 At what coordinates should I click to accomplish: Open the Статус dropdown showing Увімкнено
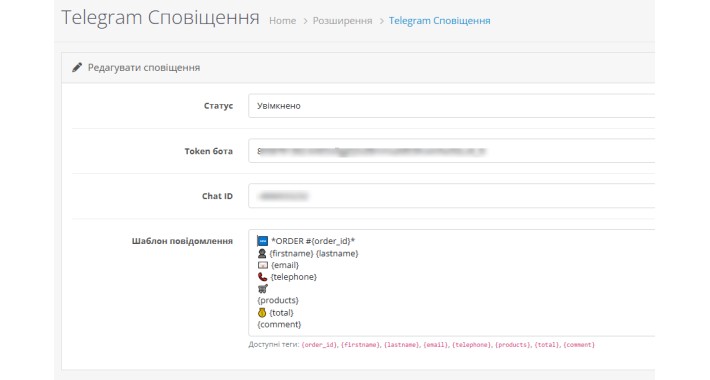pos(451,106)
